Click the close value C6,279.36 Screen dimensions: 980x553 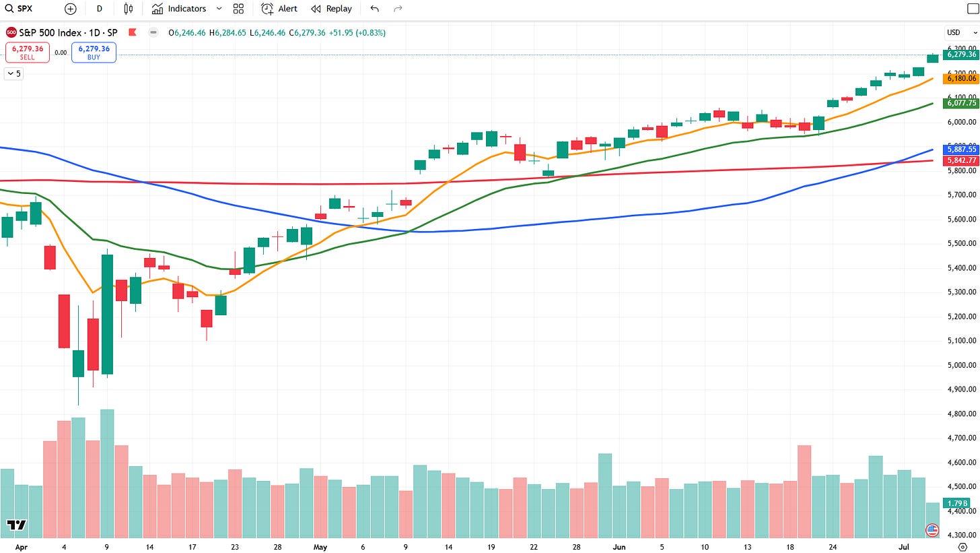coord(306,32)
